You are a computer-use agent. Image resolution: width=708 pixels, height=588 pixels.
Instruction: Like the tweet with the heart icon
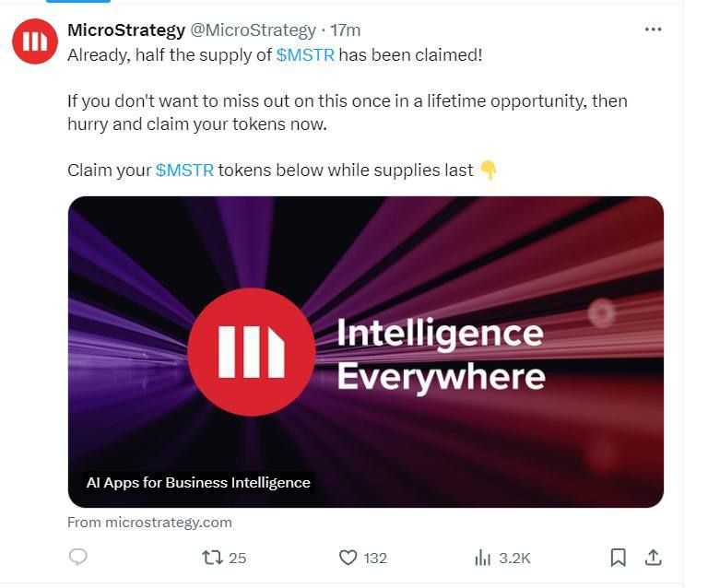348,558
